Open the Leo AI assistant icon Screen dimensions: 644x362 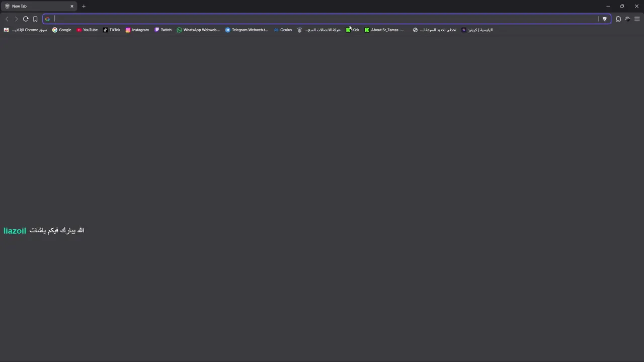627,19
